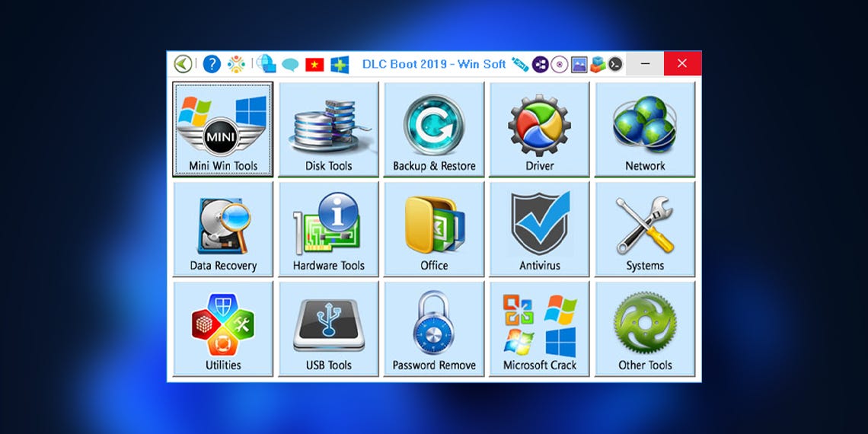Click the disc CD toolbar icon
The image size is (868, 434).
click(559, 64)
